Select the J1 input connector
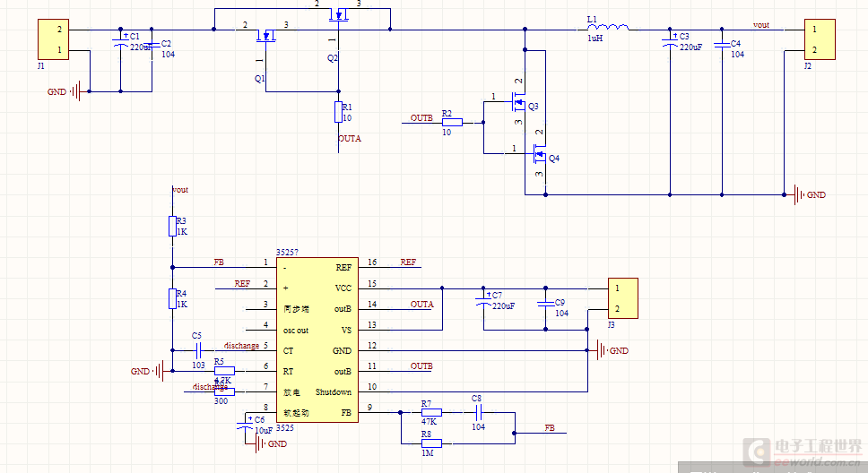Screen dimensions: 868x473 [51, 39]
